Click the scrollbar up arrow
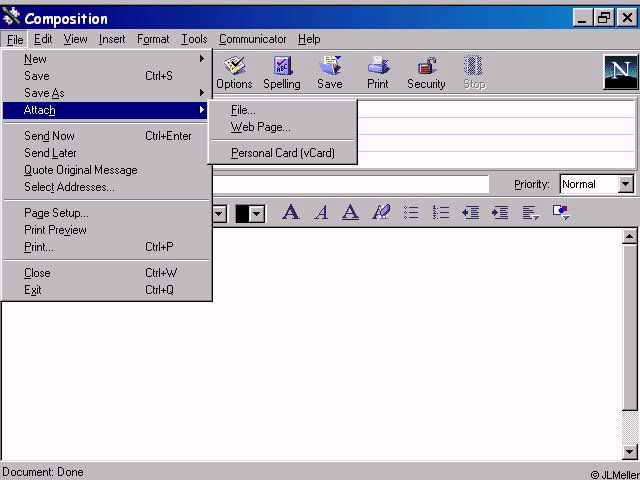The image size is (640, 480). click(x=629, y=236)
